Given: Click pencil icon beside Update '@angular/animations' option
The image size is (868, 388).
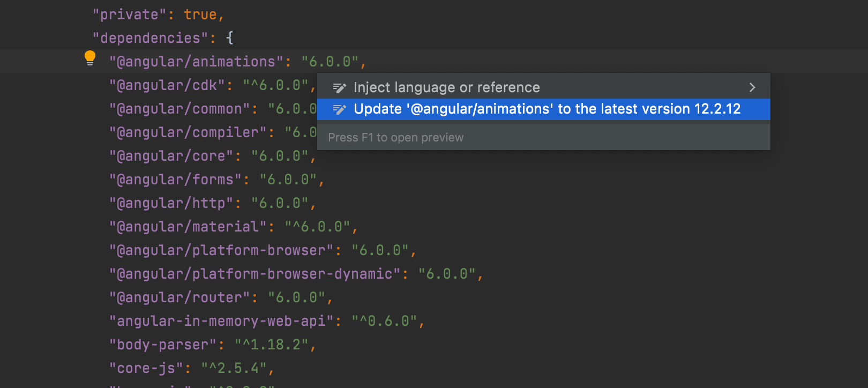Looking at the screenshot, I should coord(339,109).
